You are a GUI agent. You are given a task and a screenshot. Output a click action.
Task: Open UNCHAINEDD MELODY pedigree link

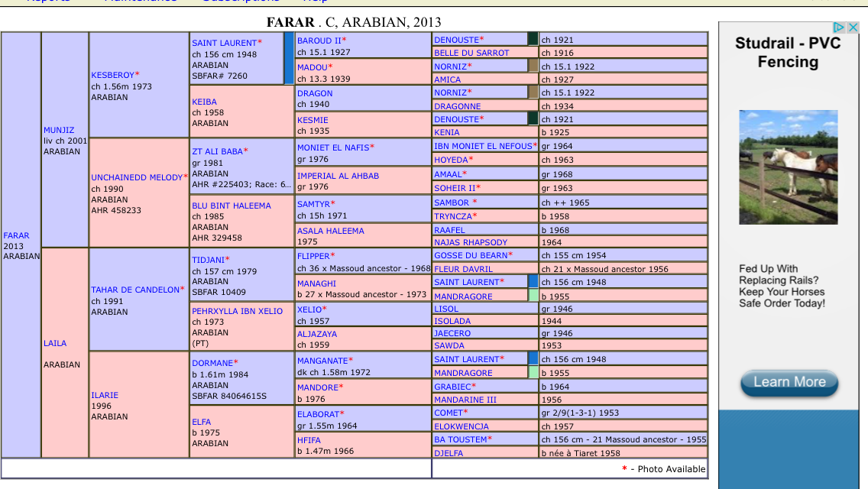pos(137,177)
